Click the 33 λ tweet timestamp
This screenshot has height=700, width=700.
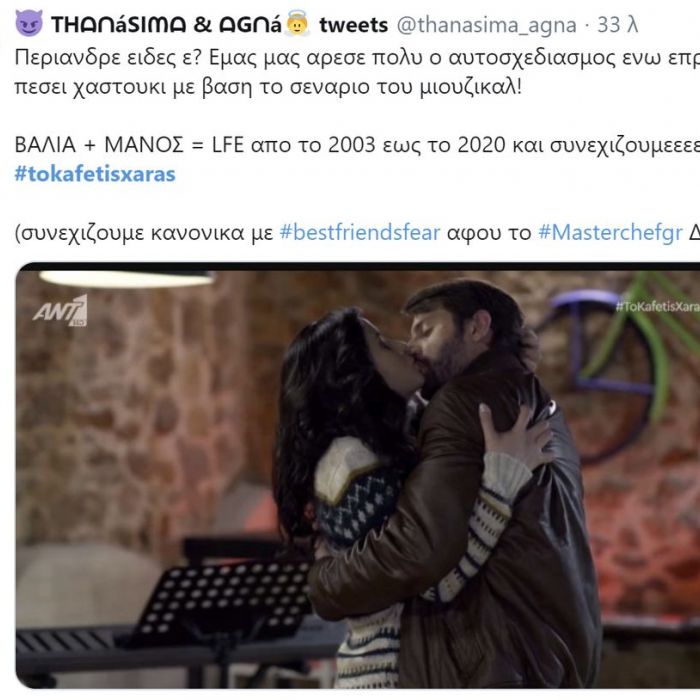tap(617, 25)
